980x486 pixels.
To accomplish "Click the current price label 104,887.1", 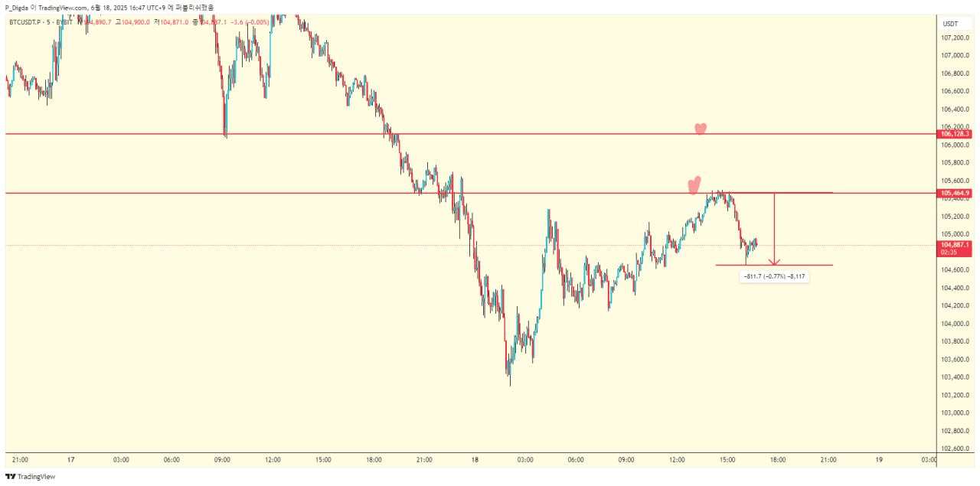I will 954,245.
